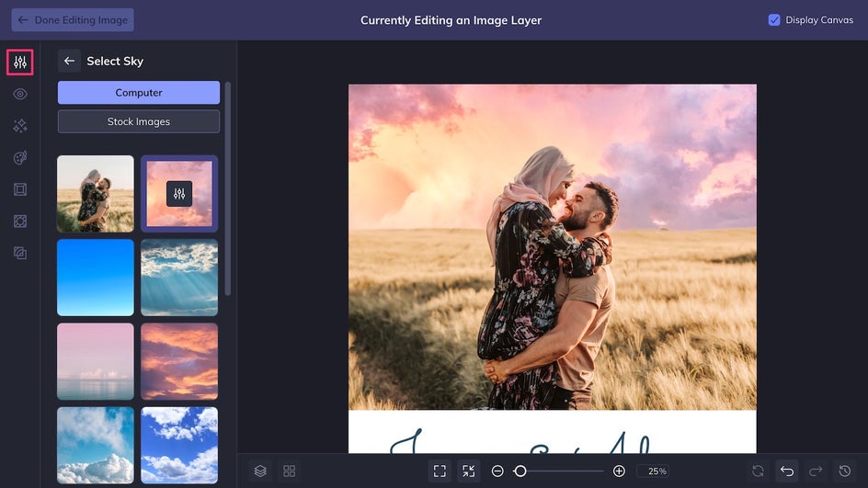The height and width of the screenshot is (488, 868).
Task: Click the sky list scrollbar
Action: coord(227,188)
